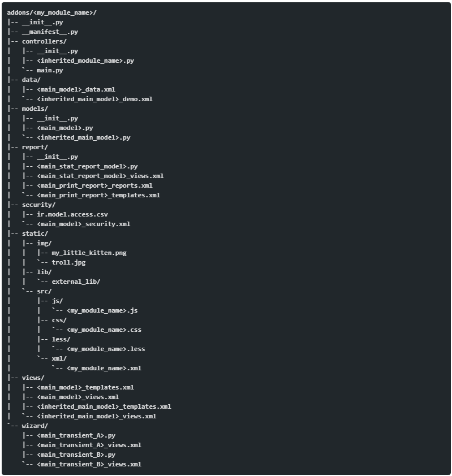Viewport: 452px width, 476px height.
Task: Click the models/ folder entry
Action: [35, 108]
